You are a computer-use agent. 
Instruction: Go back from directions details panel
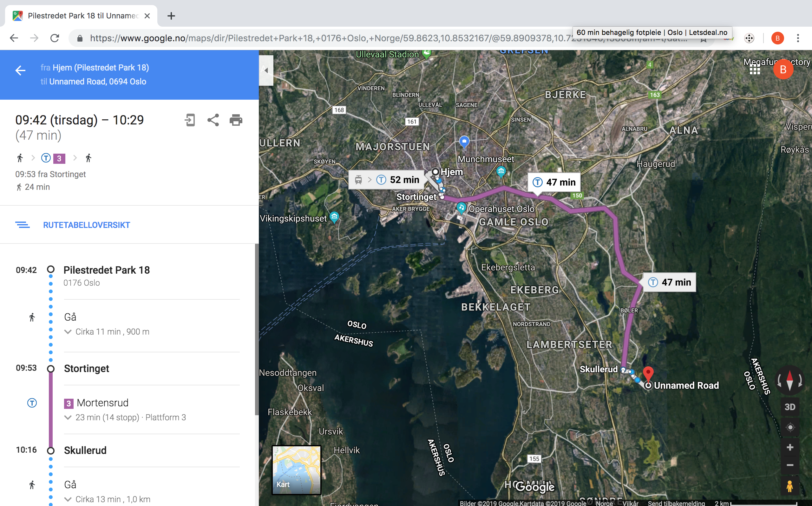coord(20,70)
